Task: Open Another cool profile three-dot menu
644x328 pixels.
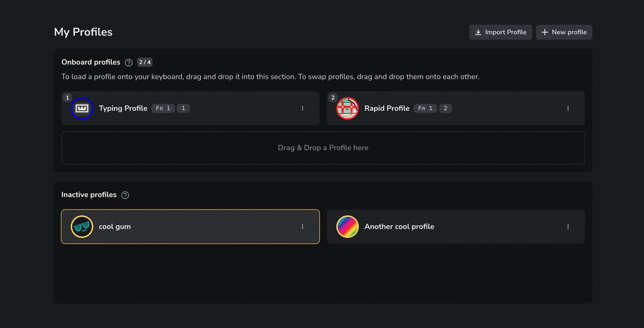Action: click(568, 227)
